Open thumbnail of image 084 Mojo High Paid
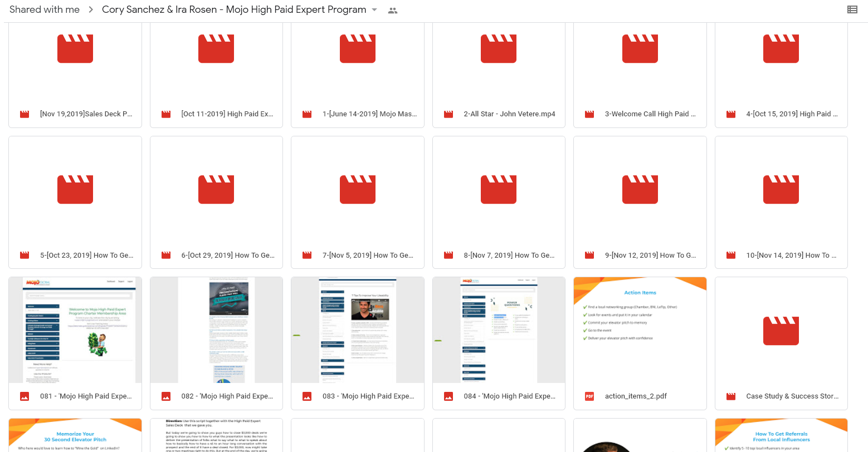Screen dimensions: 868x452 point(499,330)
